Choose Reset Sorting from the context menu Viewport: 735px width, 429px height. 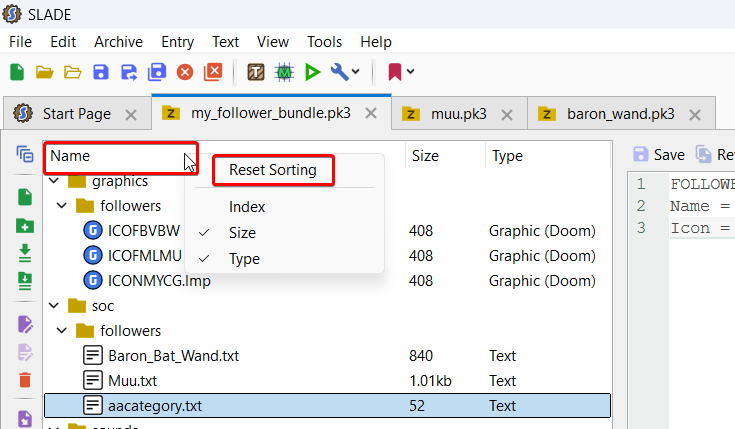coord(273,170)
